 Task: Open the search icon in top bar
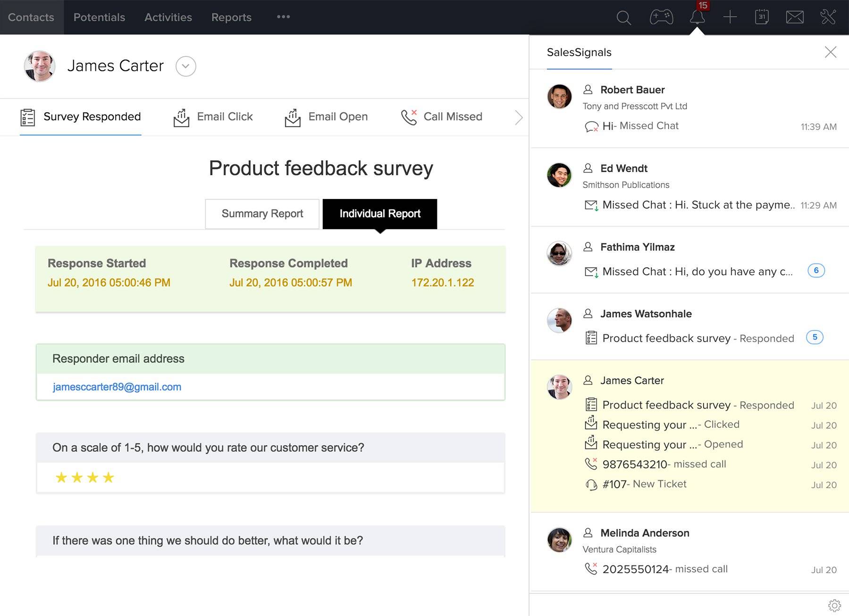[x=623, y=17]
